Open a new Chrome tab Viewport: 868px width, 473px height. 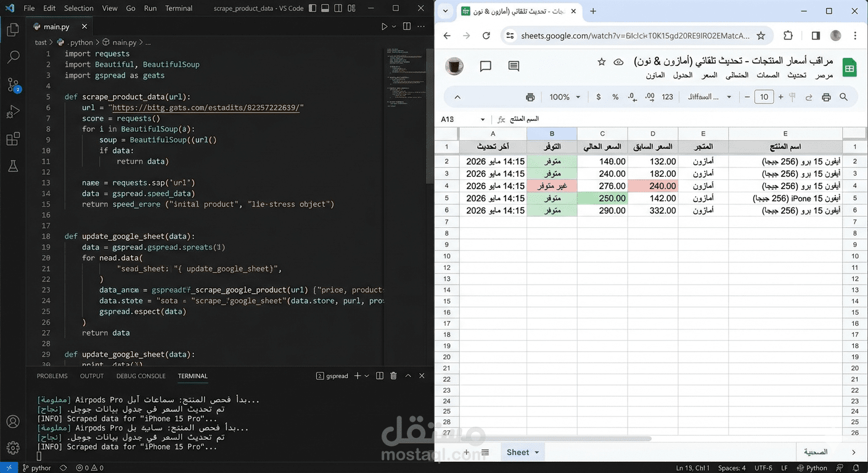[x=593, y=11]
